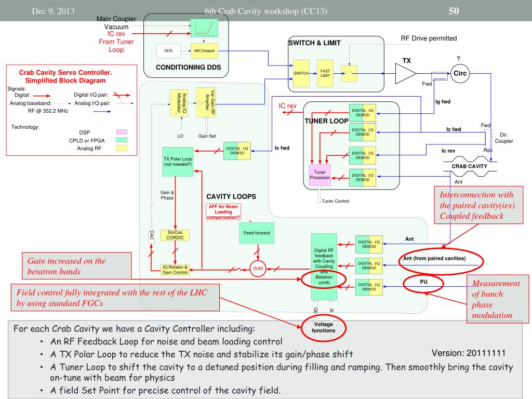Click the 'TUNER LOOP' heading
Viewport: 532px width, 399px height.
(x=326, y=121)
